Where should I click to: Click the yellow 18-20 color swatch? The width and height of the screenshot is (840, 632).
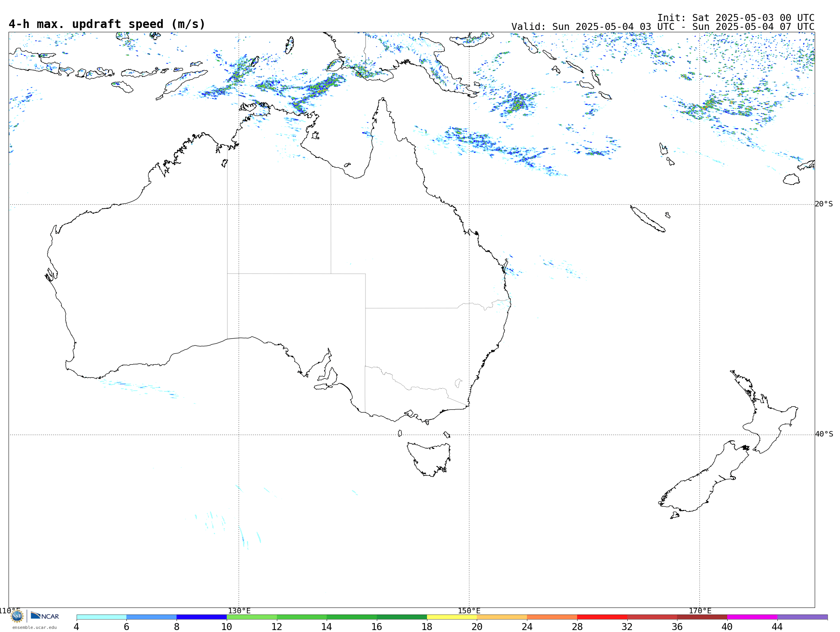[452, 617]
